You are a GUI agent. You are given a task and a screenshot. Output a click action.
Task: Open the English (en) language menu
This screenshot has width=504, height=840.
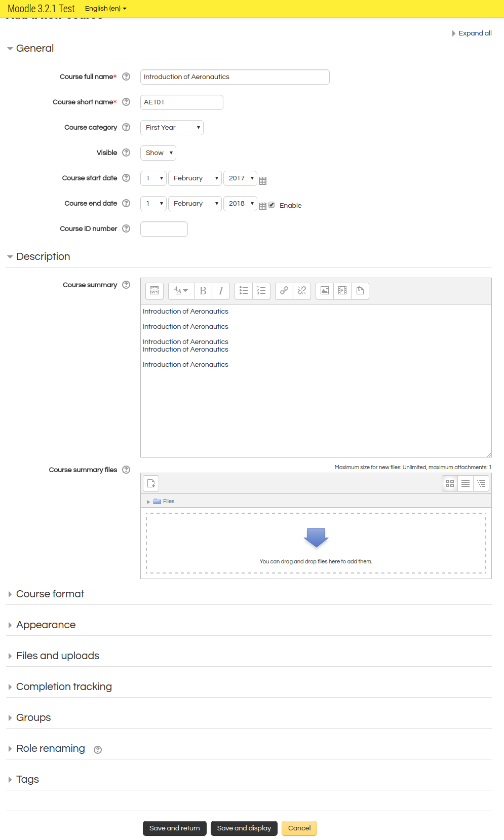point(105,9)
